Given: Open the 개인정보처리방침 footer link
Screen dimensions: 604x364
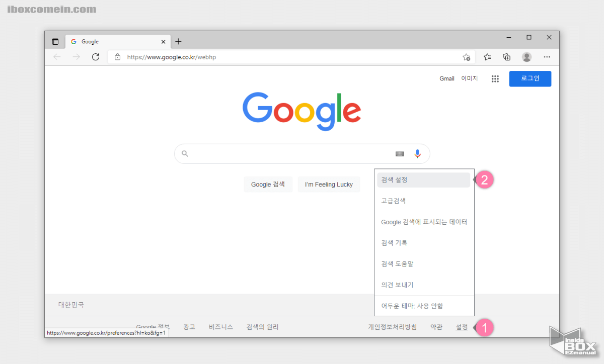Looking at the screenshot, I should (393, 327).
